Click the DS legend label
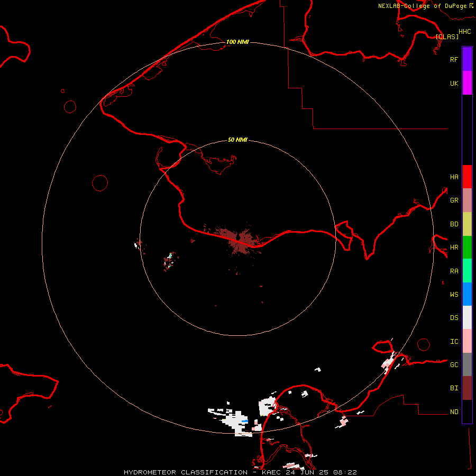Image resolution: width=476 pixels, height=476 pixels. 454,318
